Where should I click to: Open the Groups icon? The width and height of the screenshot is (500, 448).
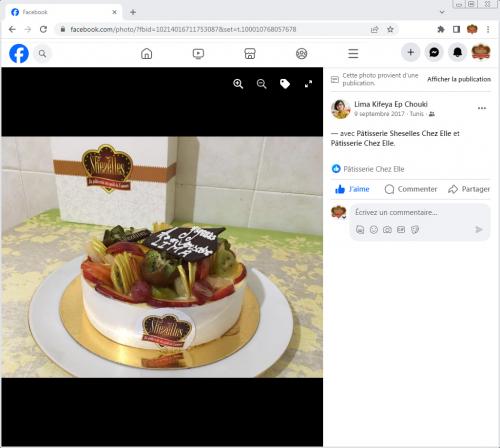click(302, 53)
